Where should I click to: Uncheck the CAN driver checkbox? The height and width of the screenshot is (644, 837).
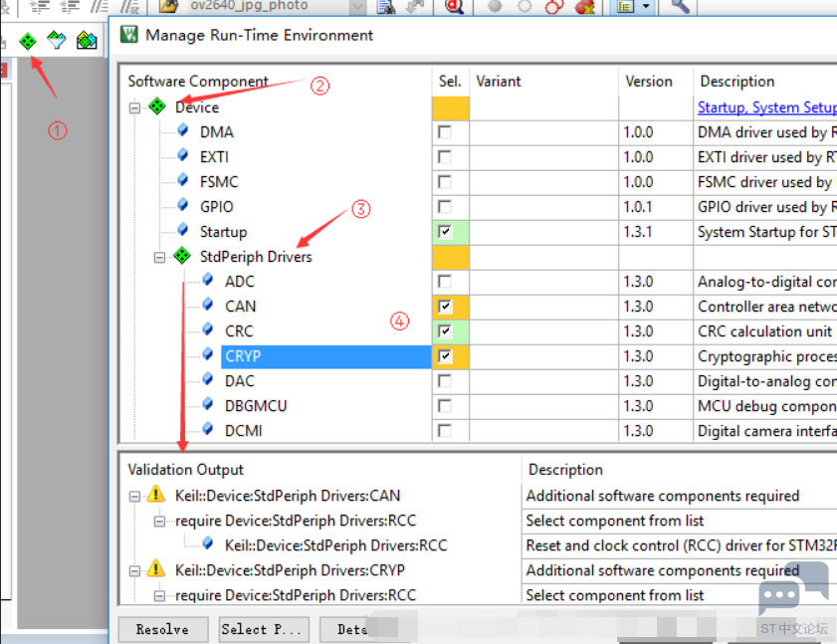[x=444, y=307]
